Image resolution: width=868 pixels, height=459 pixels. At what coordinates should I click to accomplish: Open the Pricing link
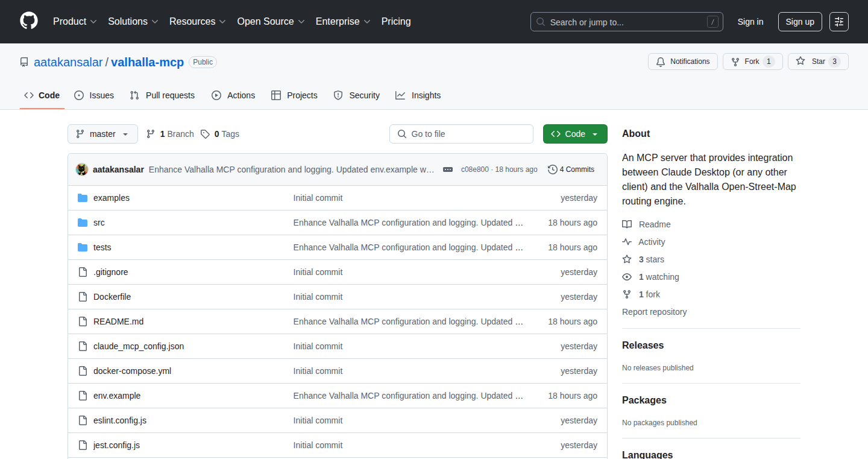coord(396,21)
